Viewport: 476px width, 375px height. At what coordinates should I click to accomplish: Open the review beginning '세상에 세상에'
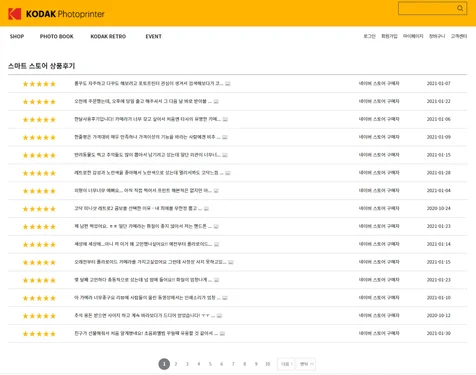143,244
